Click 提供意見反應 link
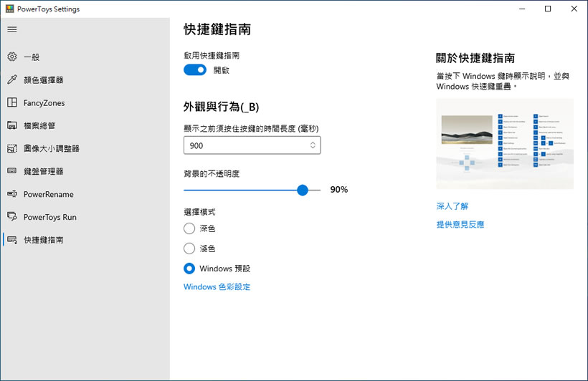588x381 pixels. (x=460, y=224)
